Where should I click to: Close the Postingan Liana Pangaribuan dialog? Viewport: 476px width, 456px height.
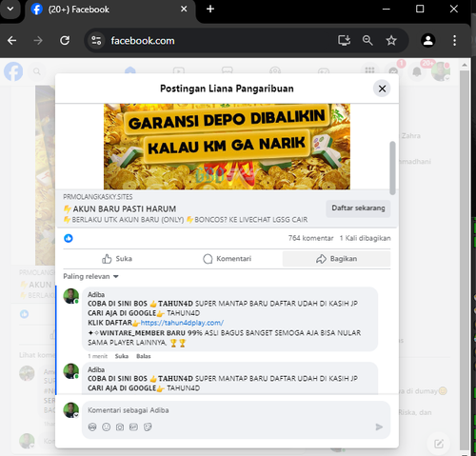pos(382,89)
